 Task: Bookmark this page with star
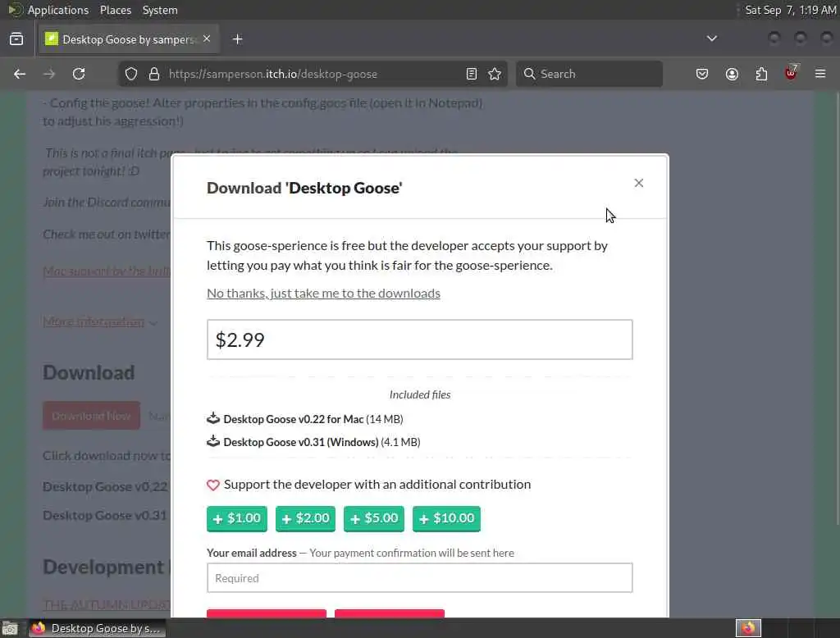tap(495, 74)
